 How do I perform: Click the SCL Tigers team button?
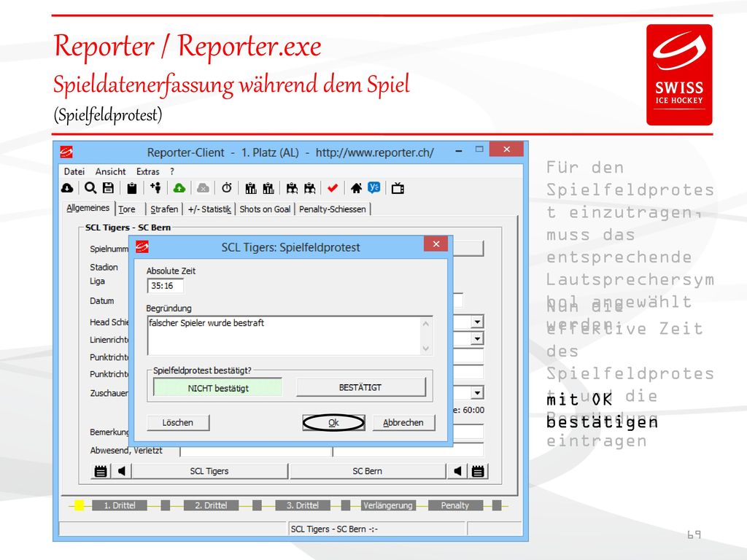tap(209, 471)
